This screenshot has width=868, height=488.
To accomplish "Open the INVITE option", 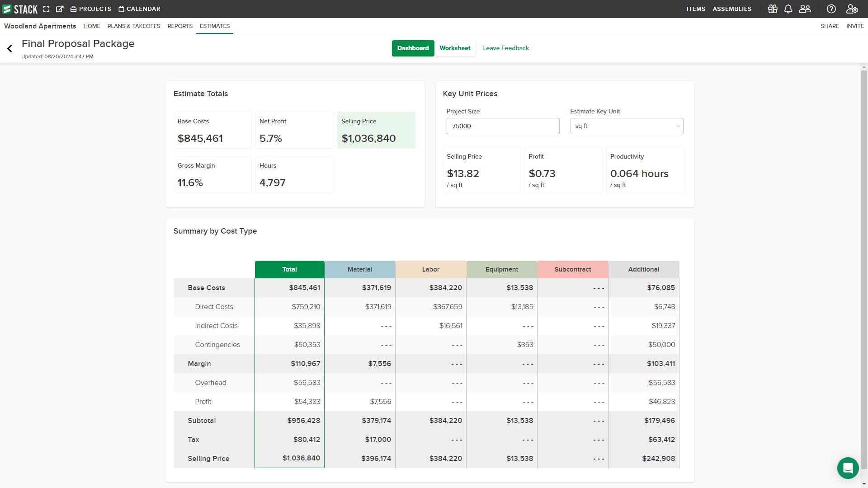I will [854, 26].
